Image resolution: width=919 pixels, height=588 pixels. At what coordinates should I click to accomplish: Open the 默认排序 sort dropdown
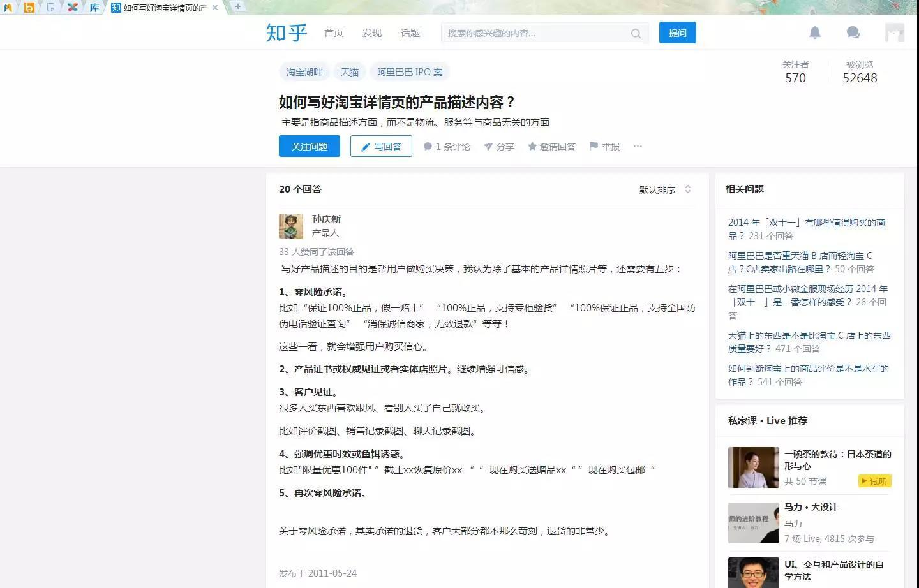coord(666,189)
